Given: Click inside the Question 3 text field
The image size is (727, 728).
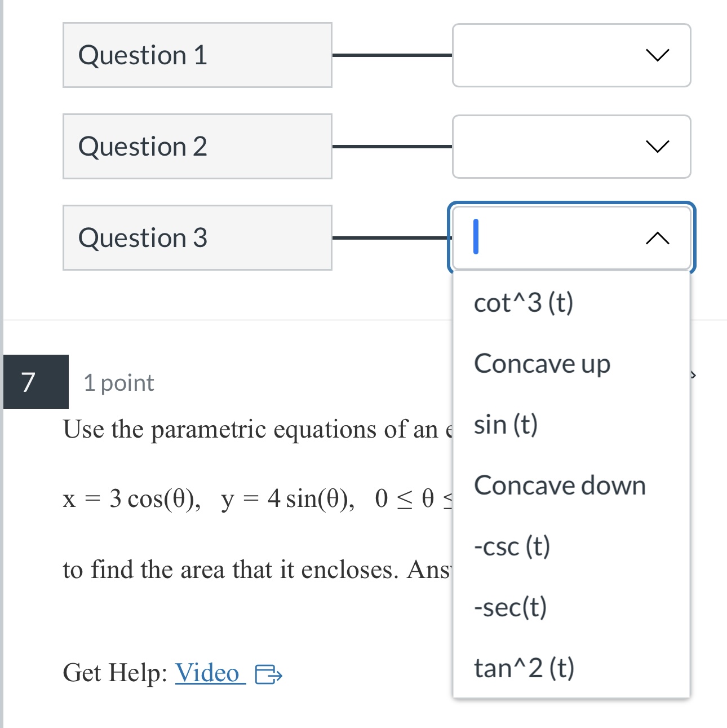Looking at the screenshot, I should [535, 238].
